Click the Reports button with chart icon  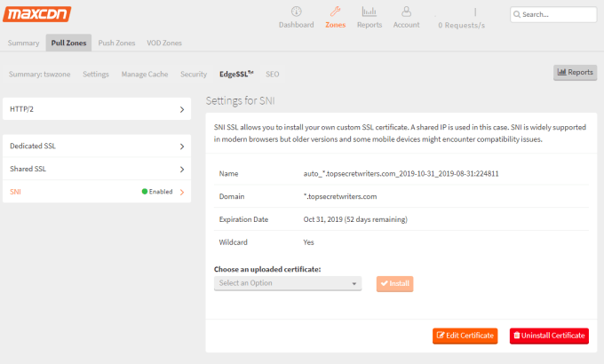[x=575, y=73]
